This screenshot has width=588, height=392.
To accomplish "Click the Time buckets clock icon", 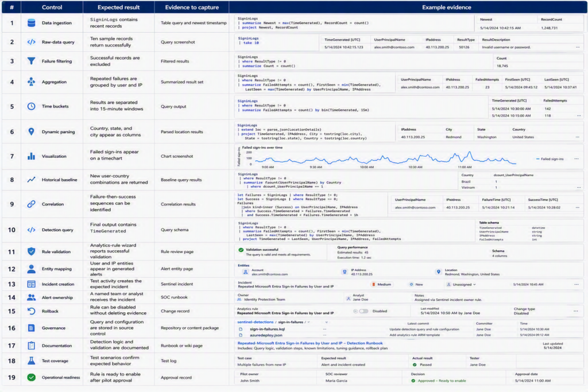I will (x=32, y=106).
